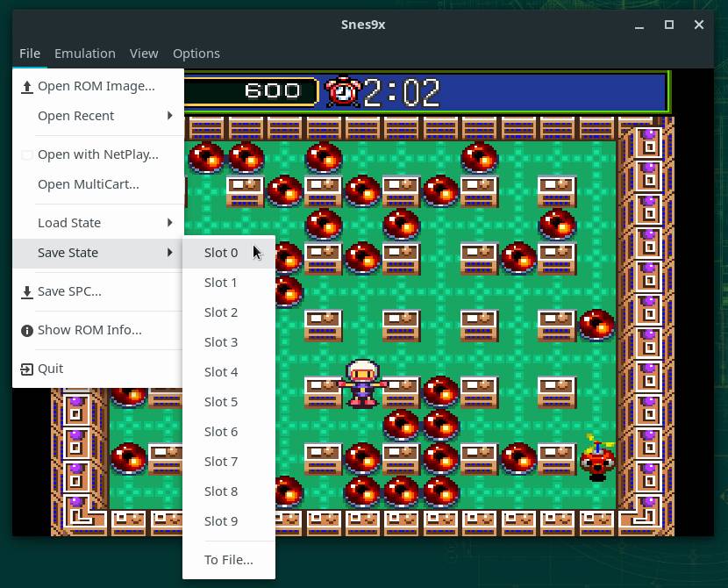Select Show ROM Info entry

pos(98,330)
